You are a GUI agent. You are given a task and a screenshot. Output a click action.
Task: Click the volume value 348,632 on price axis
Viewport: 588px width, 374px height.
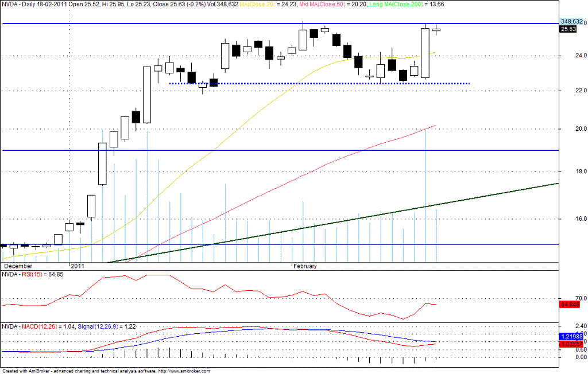tap(571, 21)
